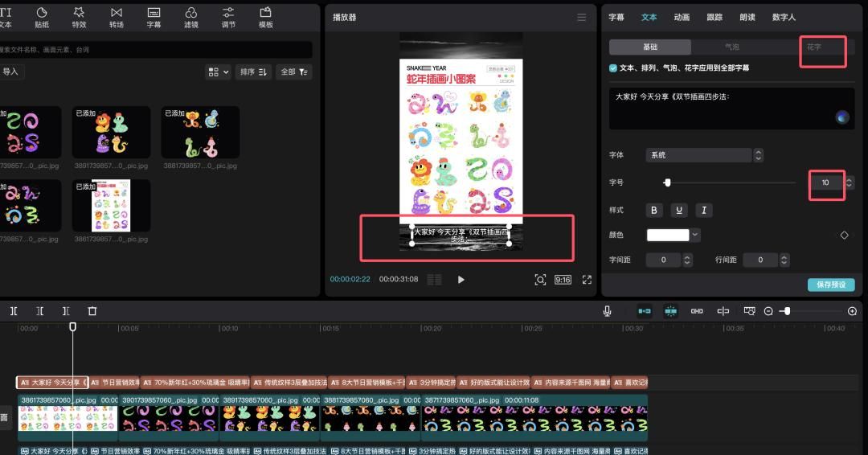
Task: Click the 字间距 letter spacing stepper arrows
Action: [687, 260]
